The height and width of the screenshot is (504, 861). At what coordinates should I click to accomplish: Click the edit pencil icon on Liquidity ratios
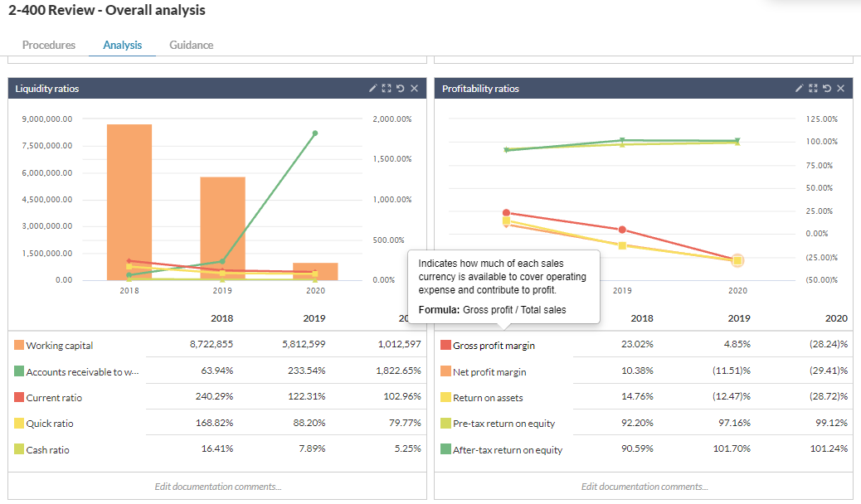pos(373,89)
